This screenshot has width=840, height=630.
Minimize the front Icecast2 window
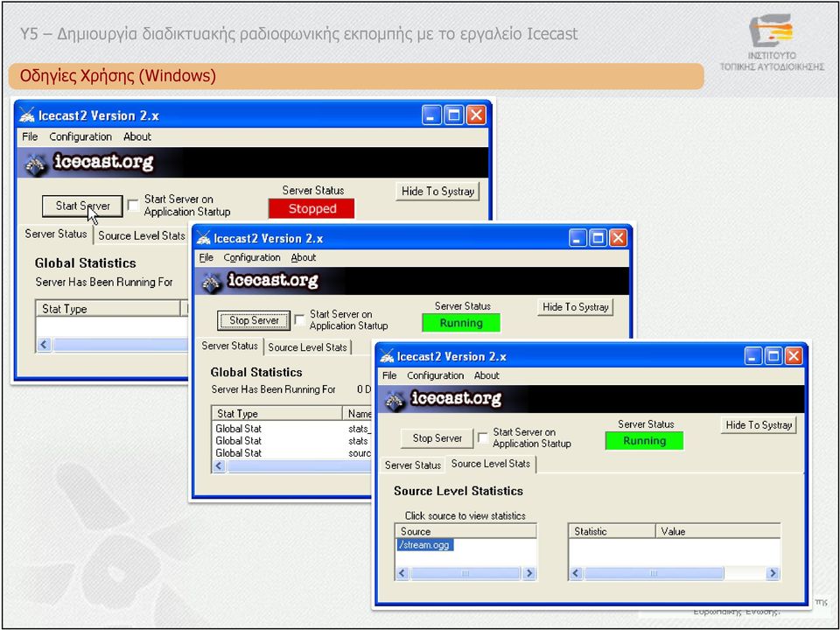pyautogui.click(x=753, y=356)
